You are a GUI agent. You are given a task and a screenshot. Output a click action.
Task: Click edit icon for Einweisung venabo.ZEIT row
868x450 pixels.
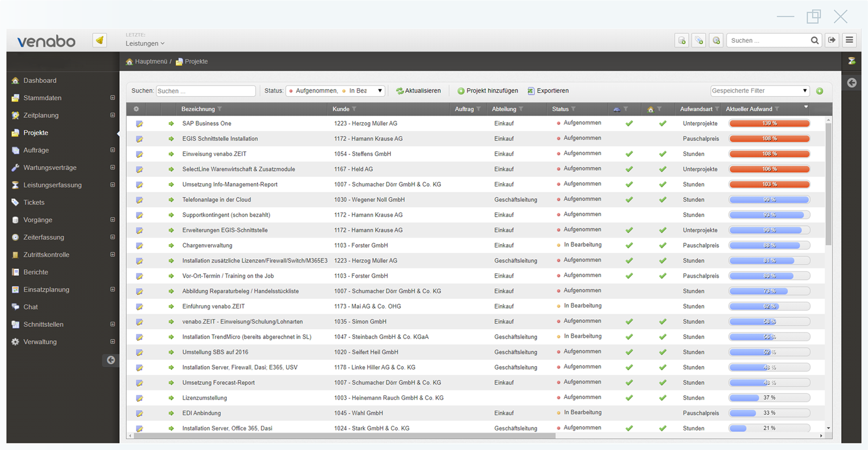click(139, 154)
